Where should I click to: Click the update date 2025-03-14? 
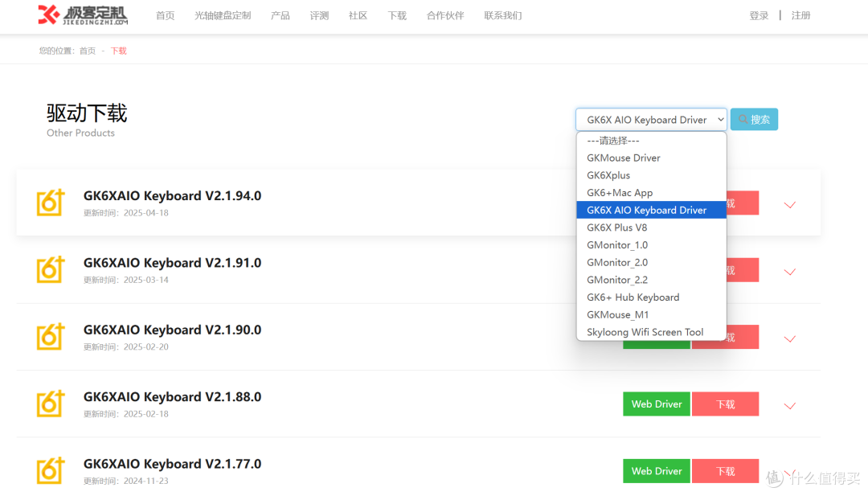point(146,280)
